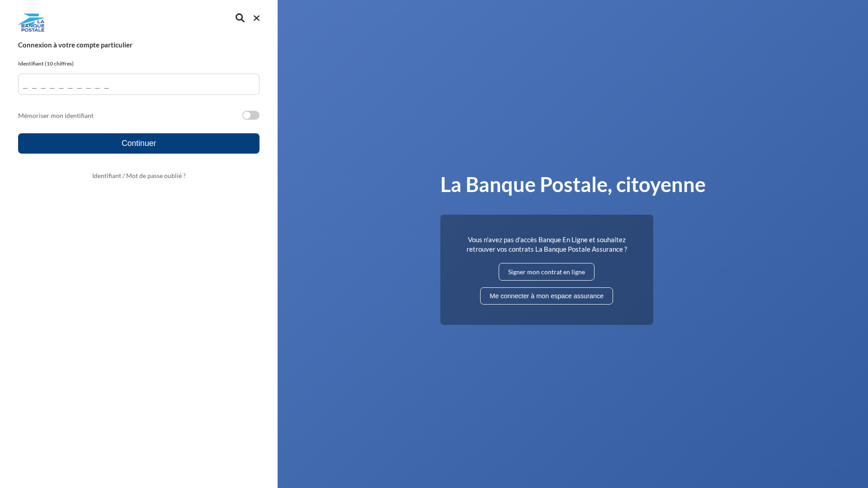Click Signer mon contrat en ligne
This screenshot has height=488, width=868.
[547, 272]
